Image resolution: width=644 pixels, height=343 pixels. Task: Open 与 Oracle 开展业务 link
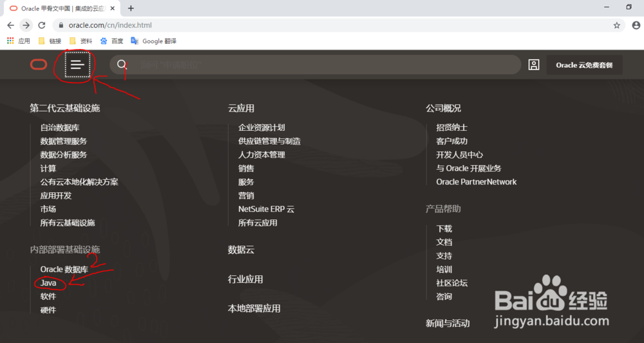pos(469,168)
